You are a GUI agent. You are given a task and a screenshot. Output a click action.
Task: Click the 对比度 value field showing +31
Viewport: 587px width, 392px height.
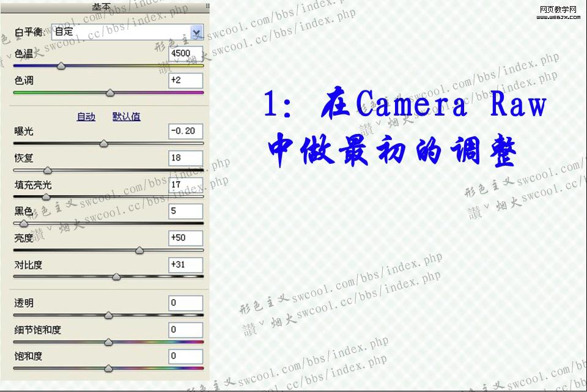186,265
